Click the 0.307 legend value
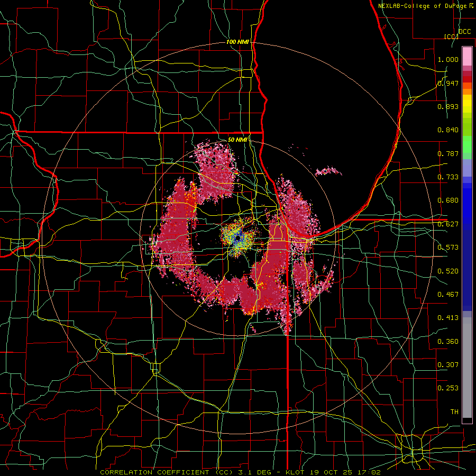476x476 pixels. click(x=448, y=365)
